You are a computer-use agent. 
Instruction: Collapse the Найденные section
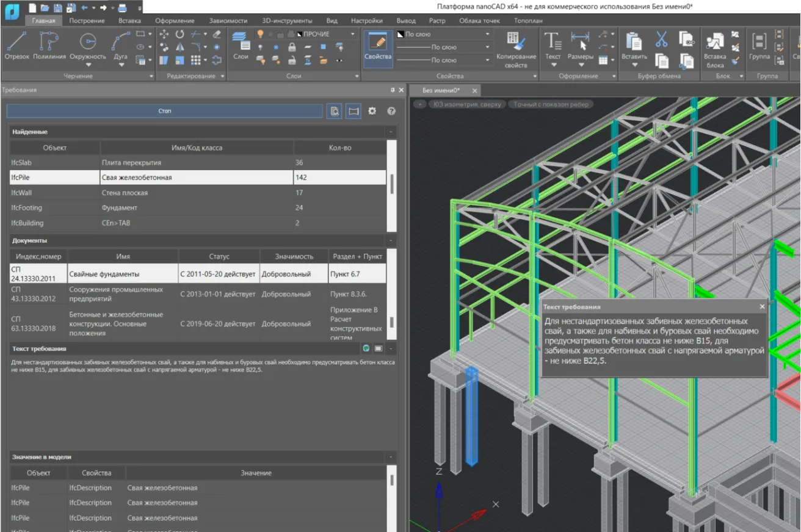(390, 132)
